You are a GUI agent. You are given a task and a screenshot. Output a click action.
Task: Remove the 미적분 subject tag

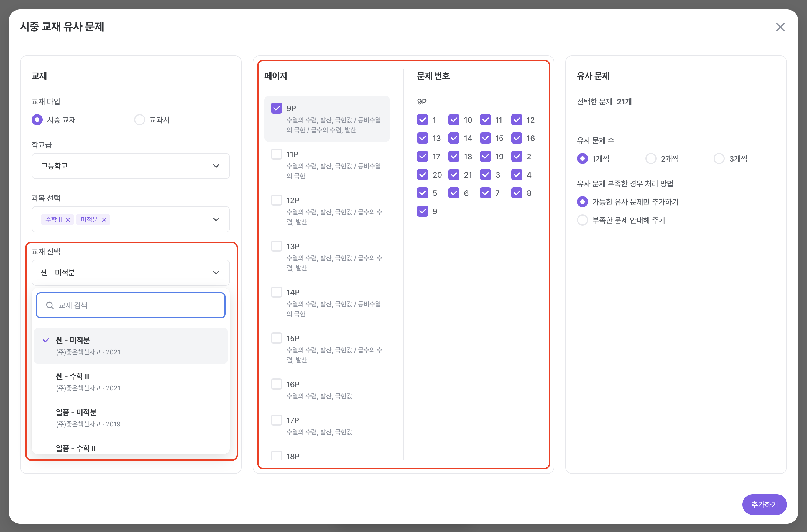pyautogui.click(x=105, y=219)
